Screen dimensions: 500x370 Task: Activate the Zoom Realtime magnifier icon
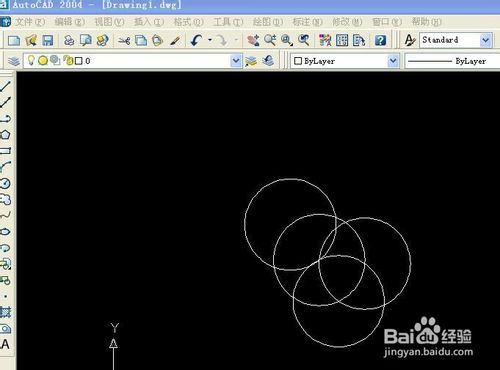click(x=270, y=41)
